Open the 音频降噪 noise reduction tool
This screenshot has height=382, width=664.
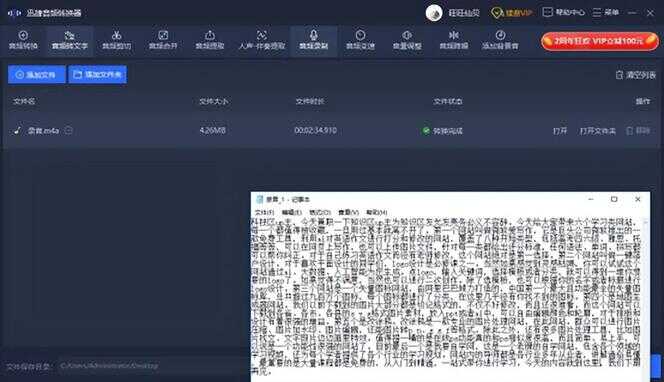454,40
